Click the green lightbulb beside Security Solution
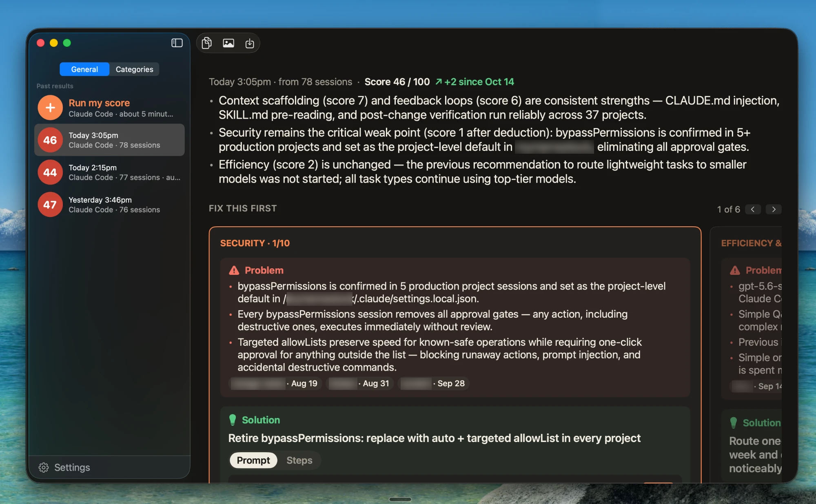Screen dimensions: 816x504 pyautogui.click(x=233, y=420)
